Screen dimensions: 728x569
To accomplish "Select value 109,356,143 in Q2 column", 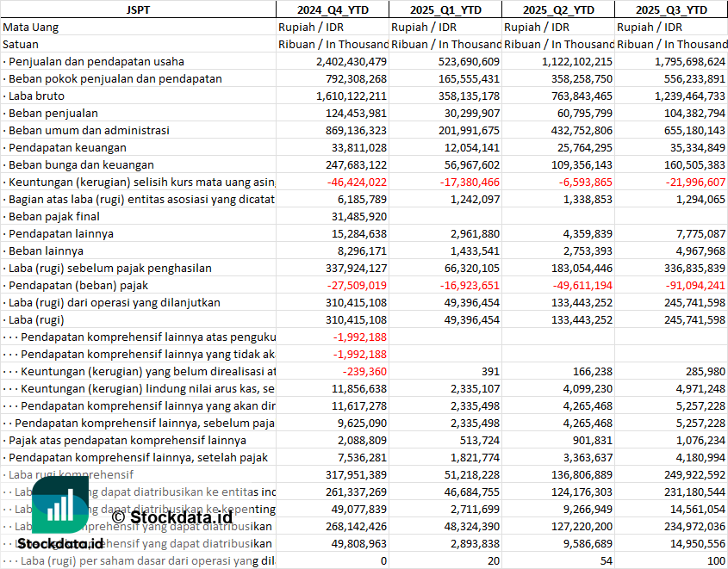I will 582,164.
